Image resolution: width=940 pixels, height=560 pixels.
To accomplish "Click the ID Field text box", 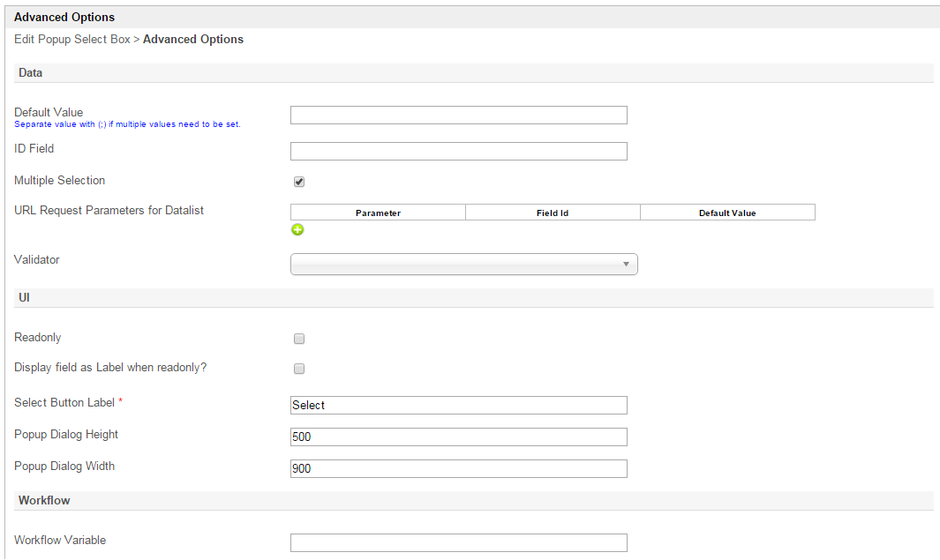I will [458, 152].
